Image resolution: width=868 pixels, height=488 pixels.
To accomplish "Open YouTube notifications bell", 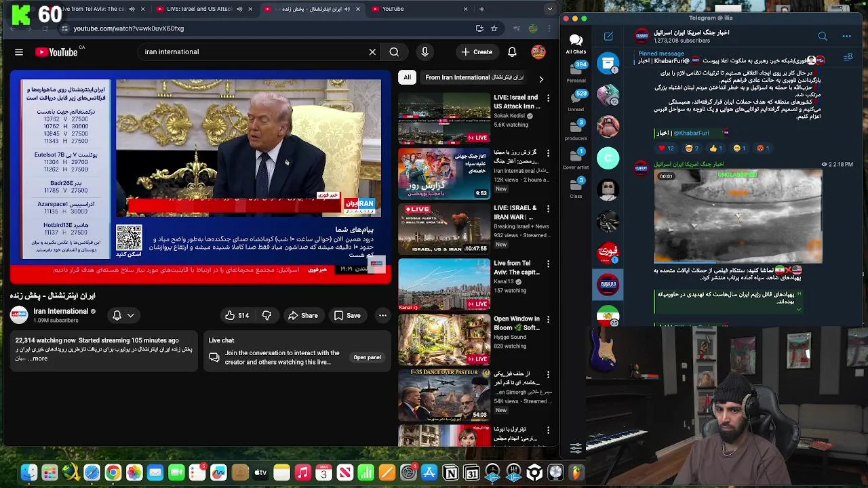I will [x=512, y=52].
